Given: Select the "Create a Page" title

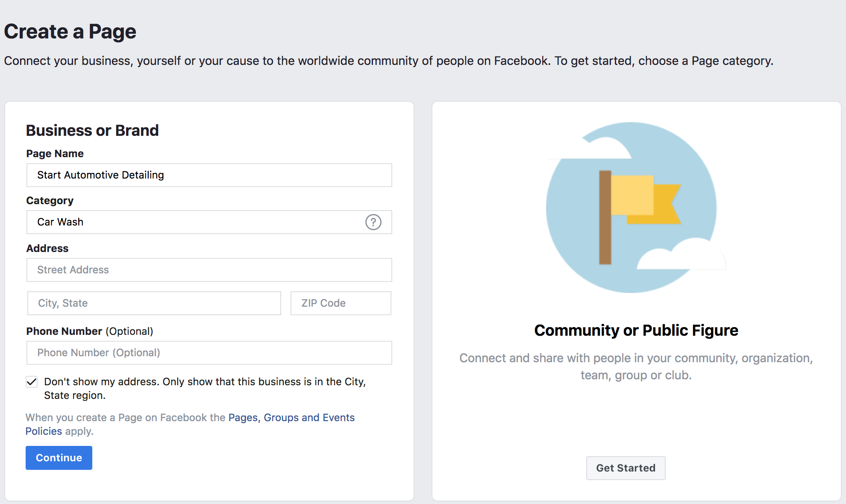Looking at the screenshot, I should coord(70,32).
